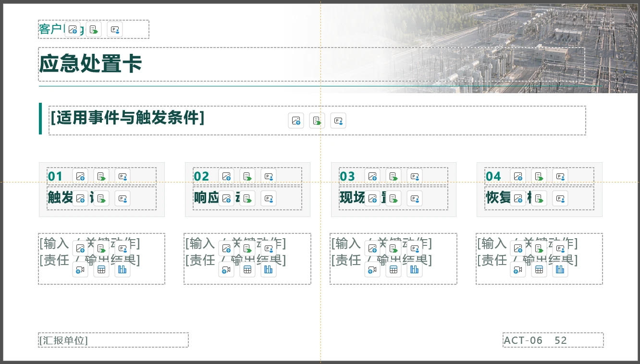
Task: Insert a video in the body placeholder under card 01
Action: [80, 269]
